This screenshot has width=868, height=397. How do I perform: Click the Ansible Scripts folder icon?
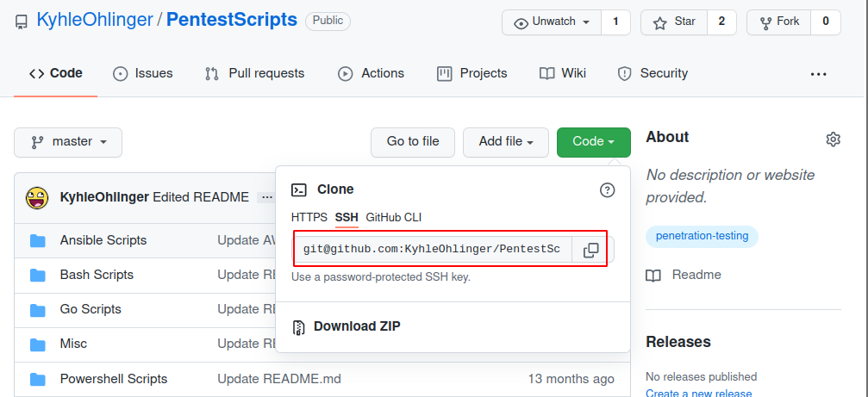[38, 240]
